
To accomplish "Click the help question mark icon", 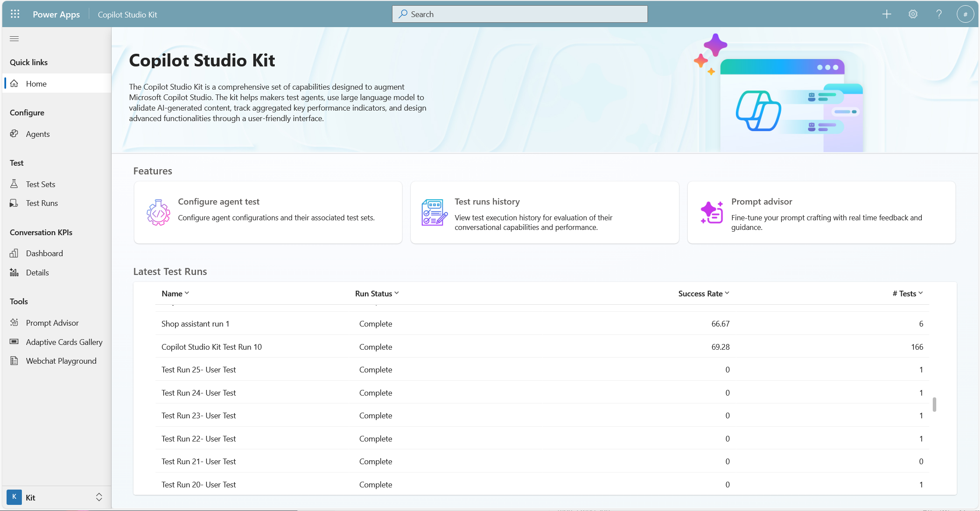I will click(939, 14).
